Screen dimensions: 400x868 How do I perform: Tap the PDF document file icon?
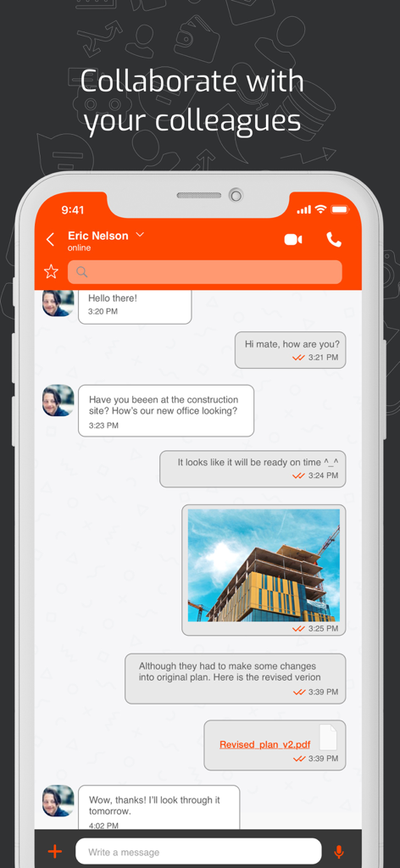pos(328,737)
